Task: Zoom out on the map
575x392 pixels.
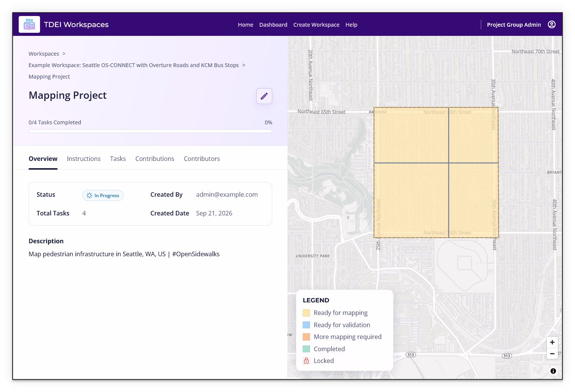Action: [x=552, y=353]
